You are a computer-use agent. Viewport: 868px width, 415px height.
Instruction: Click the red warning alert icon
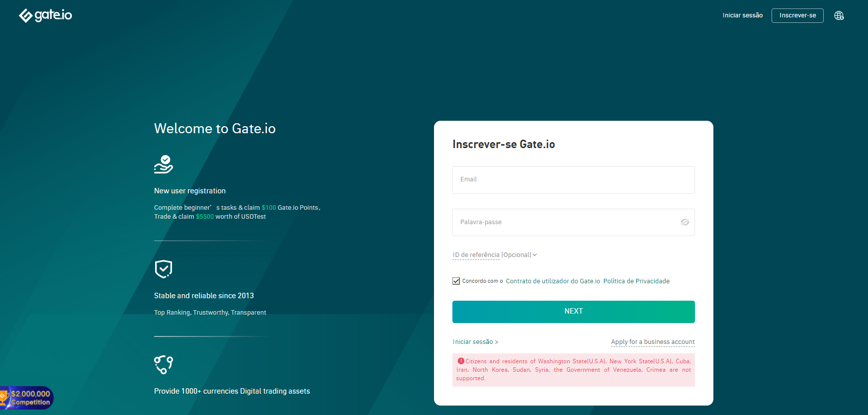click(461, 361)
